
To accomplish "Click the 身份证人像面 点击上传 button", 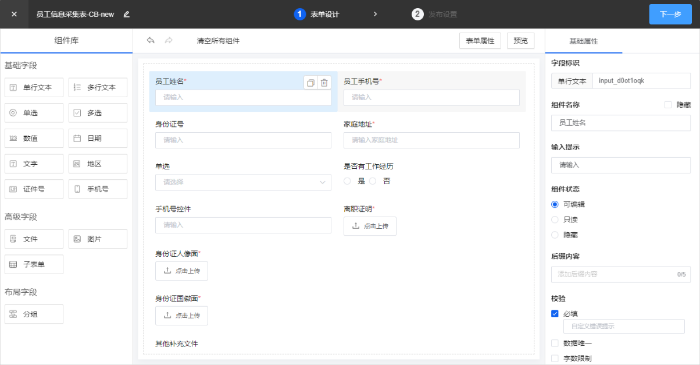I will 181,271.
